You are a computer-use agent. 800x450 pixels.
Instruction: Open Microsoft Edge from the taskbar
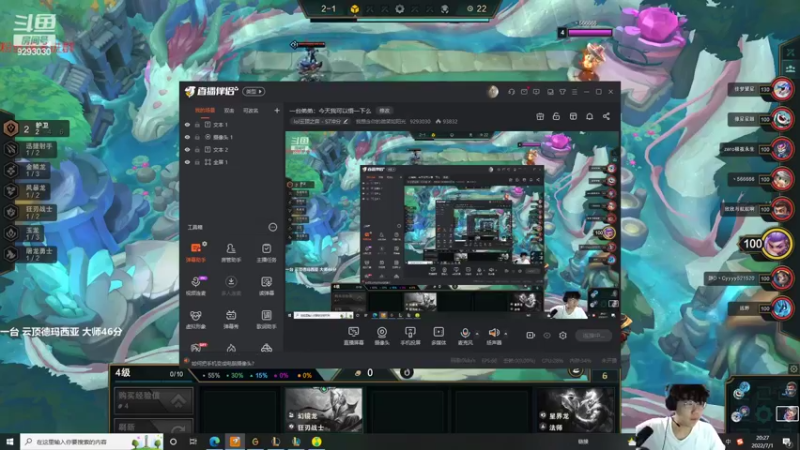click(x=214, y=441)
